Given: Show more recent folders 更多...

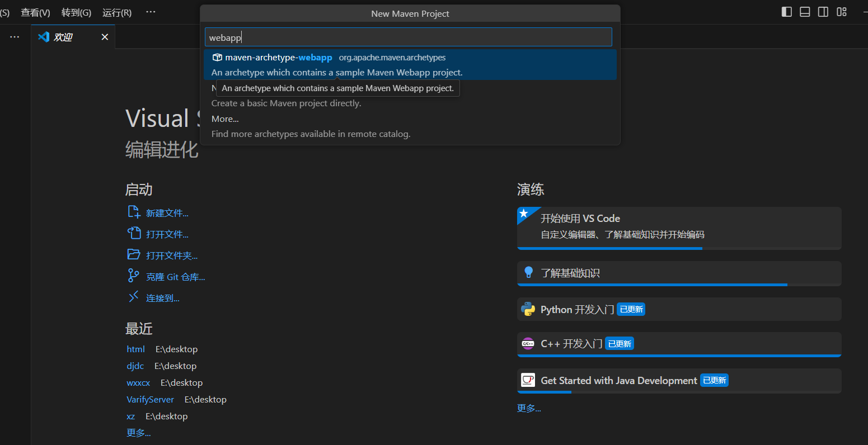Looking at the screenshot, I should [x=139, y=433].
